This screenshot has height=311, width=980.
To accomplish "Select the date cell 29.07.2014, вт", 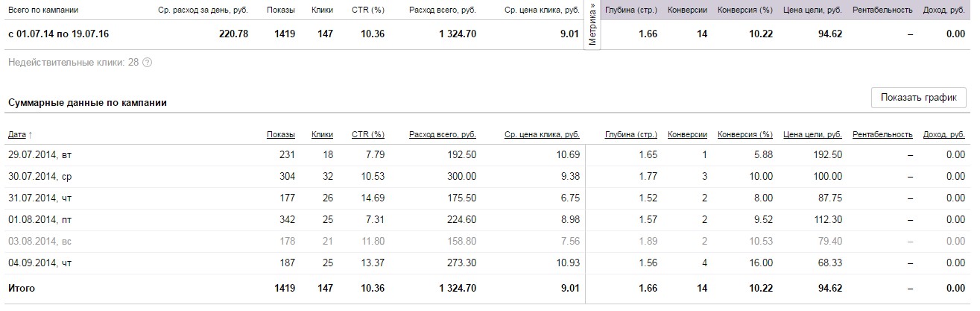I will pos(39,155).
